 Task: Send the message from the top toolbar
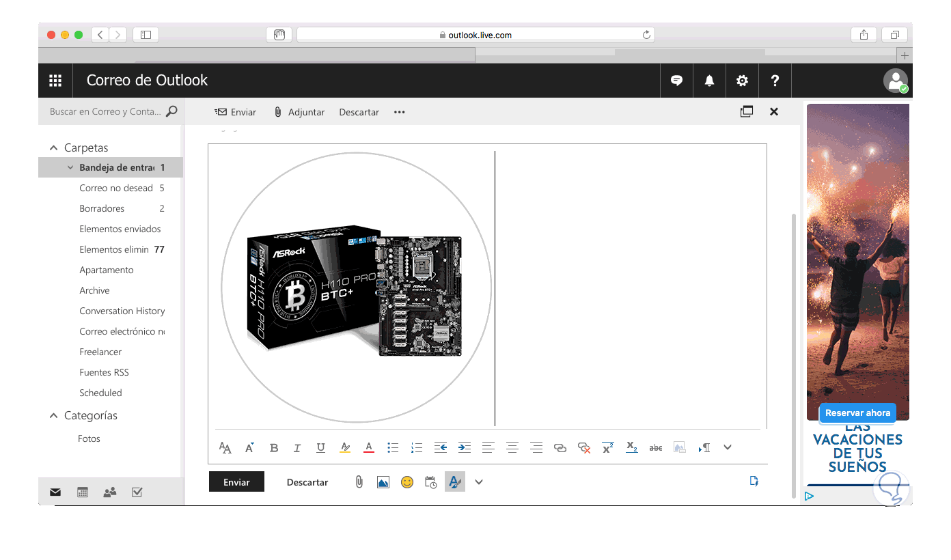point(236,112)
